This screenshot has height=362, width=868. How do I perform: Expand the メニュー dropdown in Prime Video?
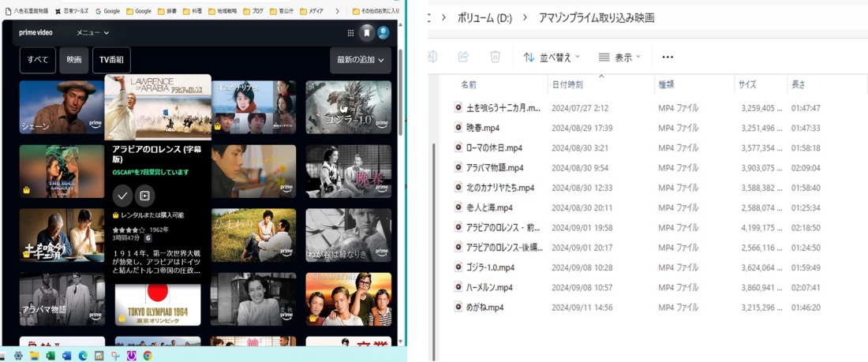(92, 33)
